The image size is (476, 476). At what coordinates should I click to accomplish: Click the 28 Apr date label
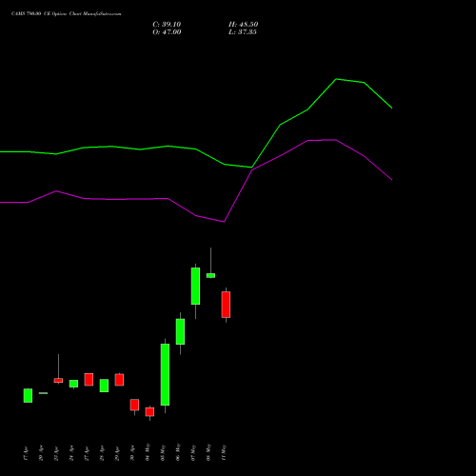[x=102, y=453]
